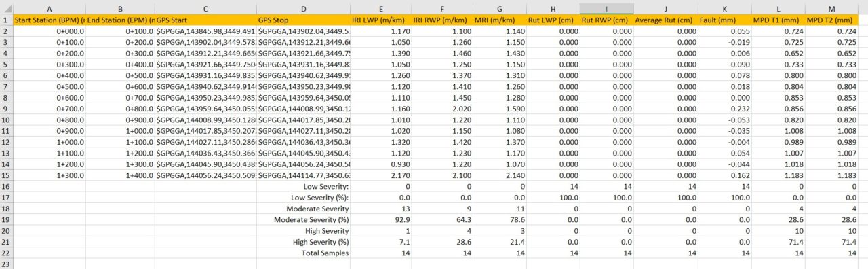Select the High Severity (%) label cell
The image size is (868, 269).
(304, 242)
